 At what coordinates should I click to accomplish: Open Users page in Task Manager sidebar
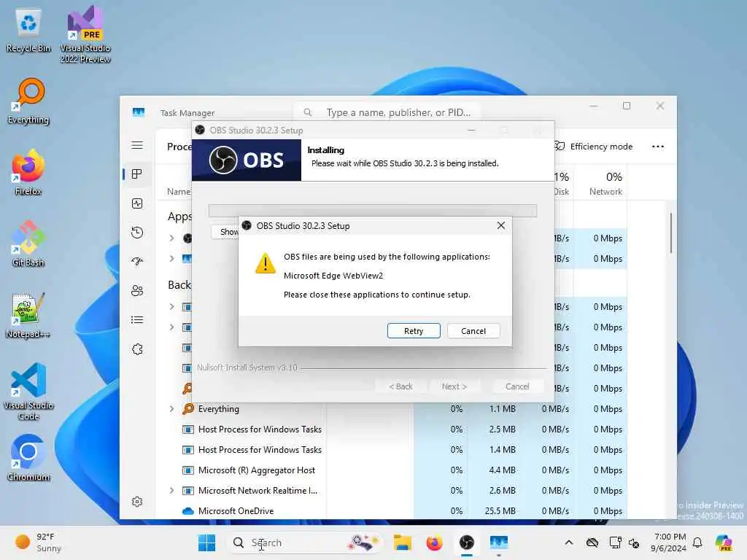click(137, 290)
